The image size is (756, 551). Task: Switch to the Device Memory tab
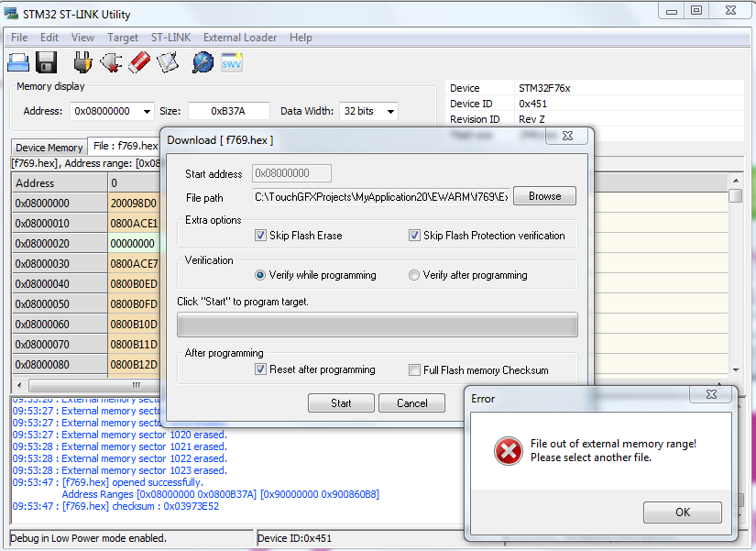(49, 148)
